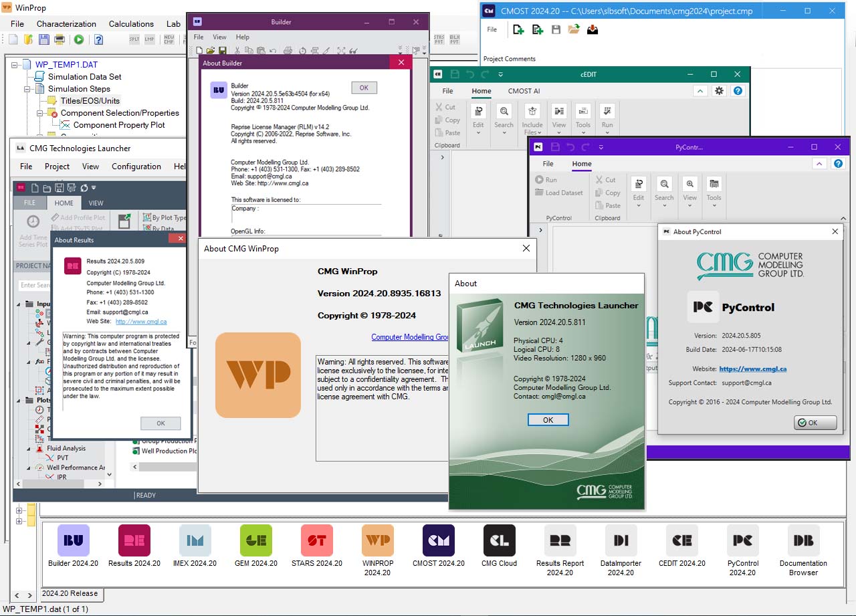The height and width of the screenshot is (616, 856).
Task: Follow the Computer Modelling Group link in About CMG WinProp
Action: click(x=410, y=337)
